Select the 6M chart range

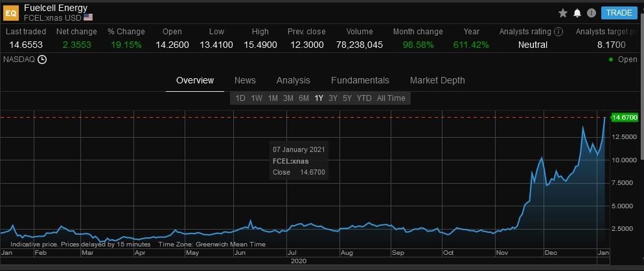[x=304, y=98]
